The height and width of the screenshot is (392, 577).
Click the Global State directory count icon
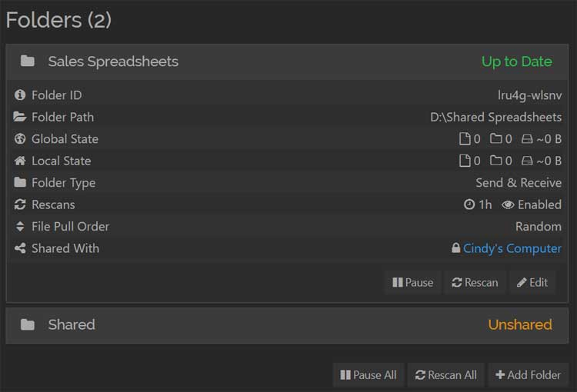[x=496, y=138]
